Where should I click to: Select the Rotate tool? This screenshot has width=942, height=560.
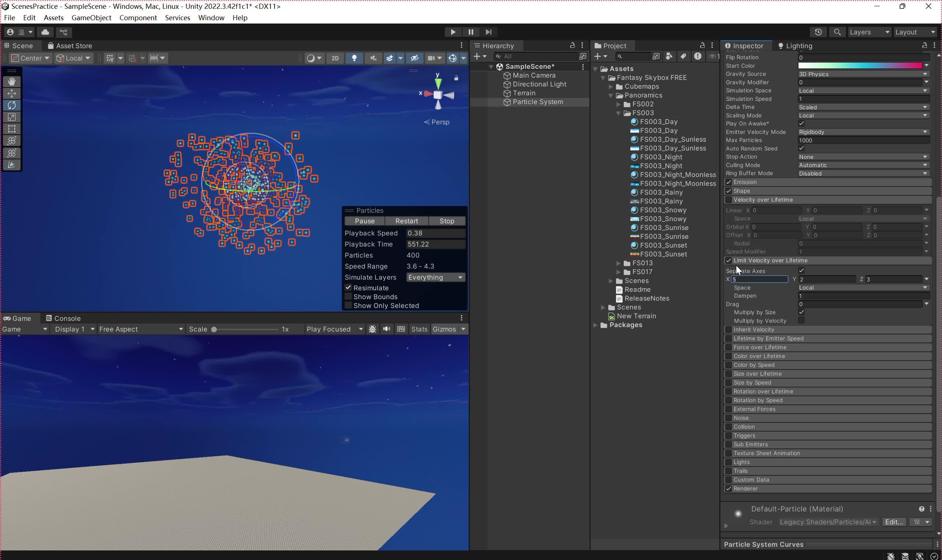point(12,105)
